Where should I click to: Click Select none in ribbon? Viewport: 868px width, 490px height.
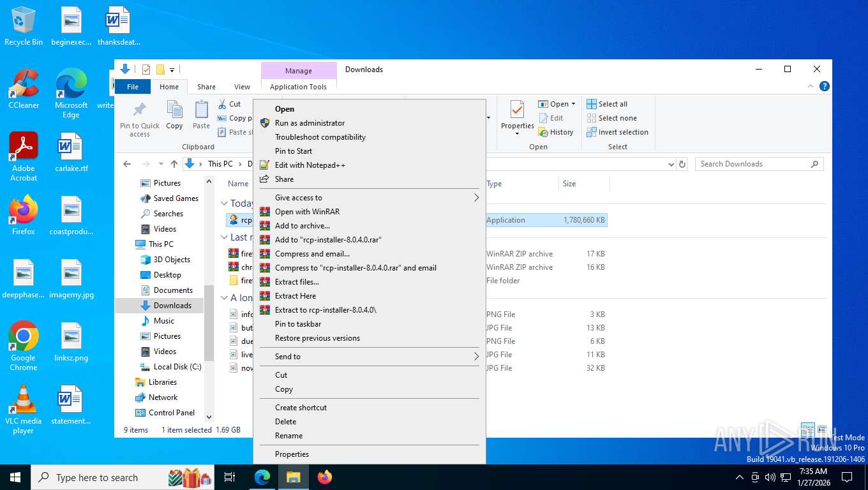tap(611, 118)
